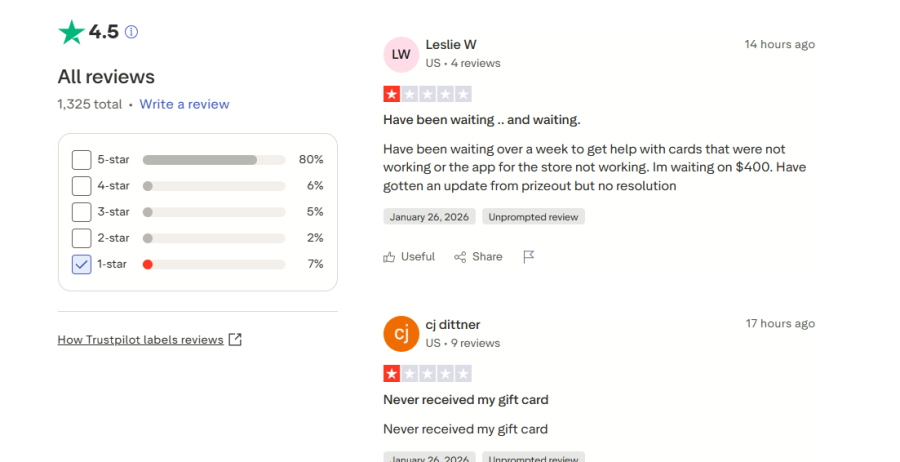Click the green Trustpilot star icon

71,32
